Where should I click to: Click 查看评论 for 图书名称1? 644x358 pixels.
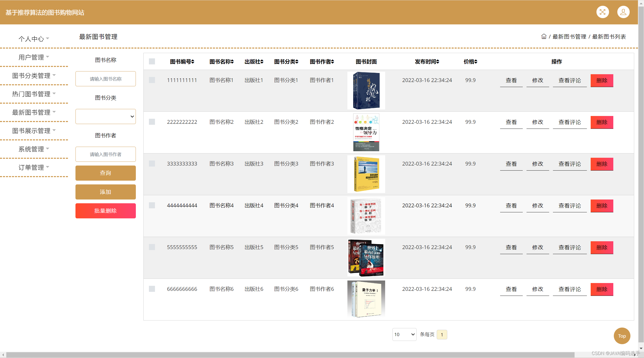[570, 81]
